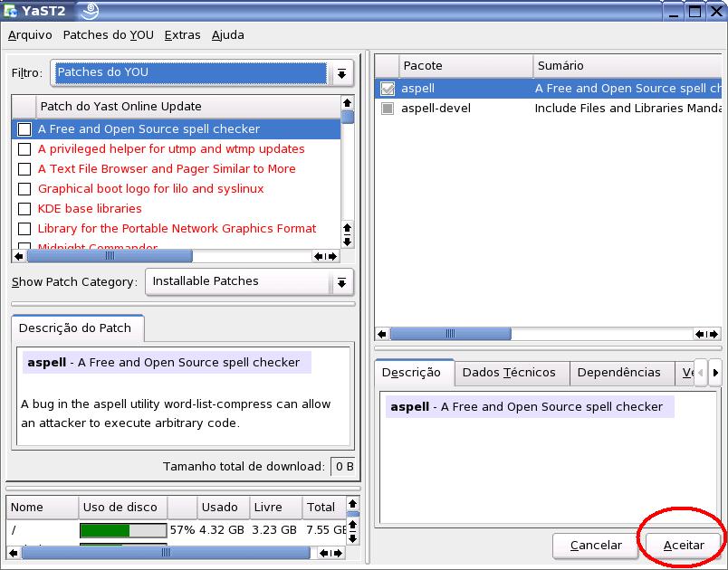The width and height of the screenshot is (728, 570).
Task: Check 'Library for the Portable Network Graphics Format'
Action: pyautogui.click(x=24, y=229)
